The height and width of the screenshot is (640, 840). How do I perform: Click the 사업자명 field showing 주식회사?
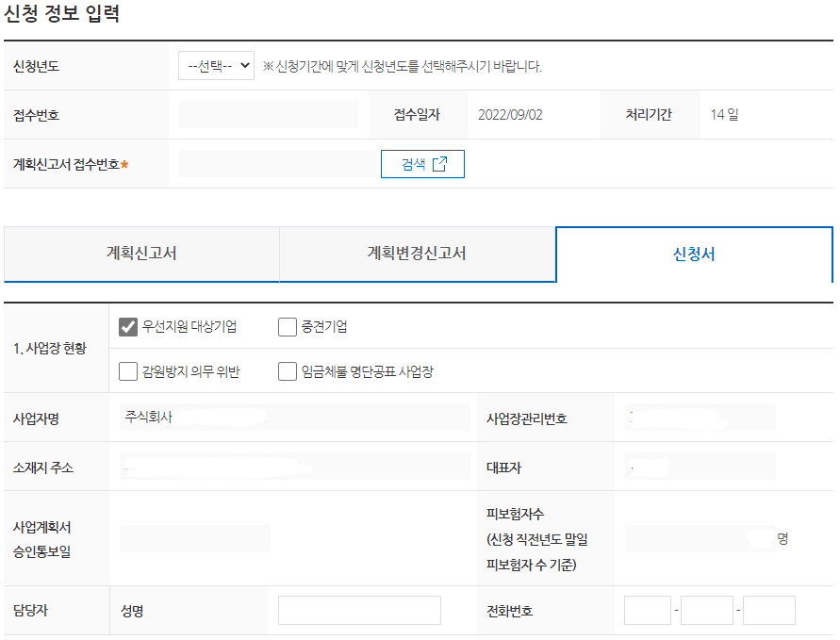coord(295,418)
